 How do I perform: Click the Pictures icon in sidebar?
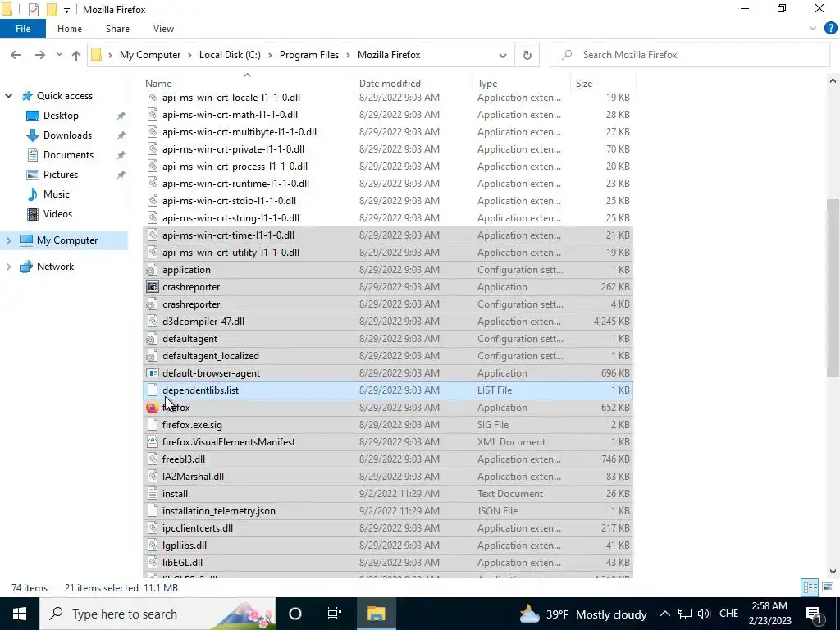pos(33,175)
